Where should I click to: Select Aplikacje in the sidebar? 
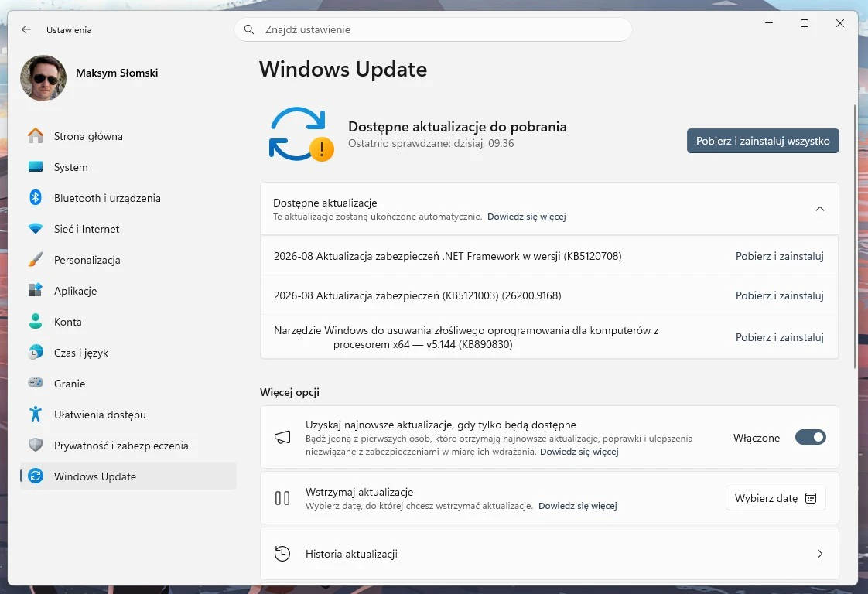(128, 291)
